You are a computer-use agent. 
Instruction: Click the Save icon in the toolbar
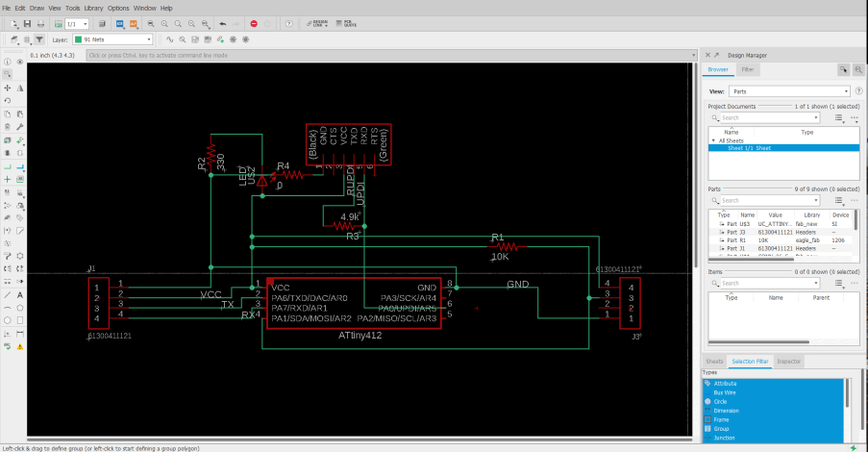point(26,23)
